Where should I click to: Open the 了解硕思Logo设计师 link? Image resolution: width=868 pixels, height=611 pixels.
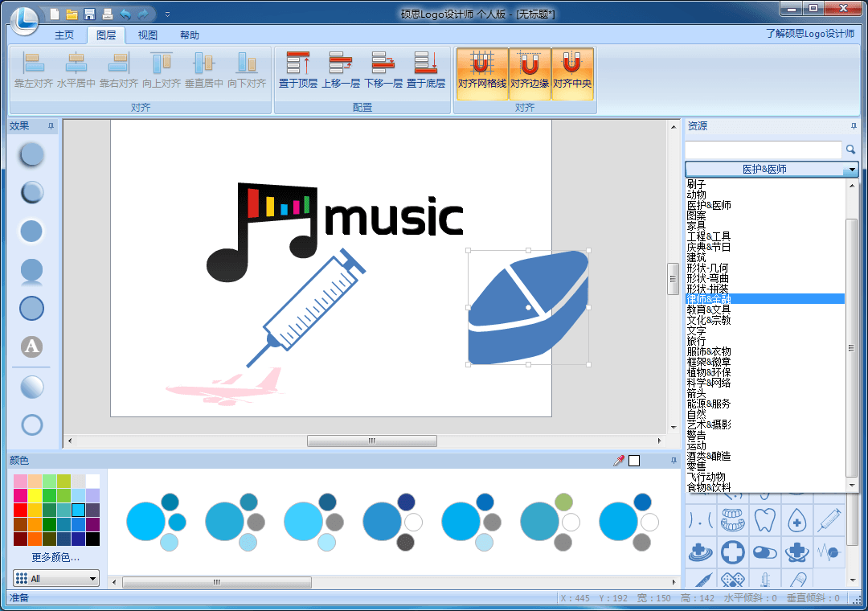809,34
